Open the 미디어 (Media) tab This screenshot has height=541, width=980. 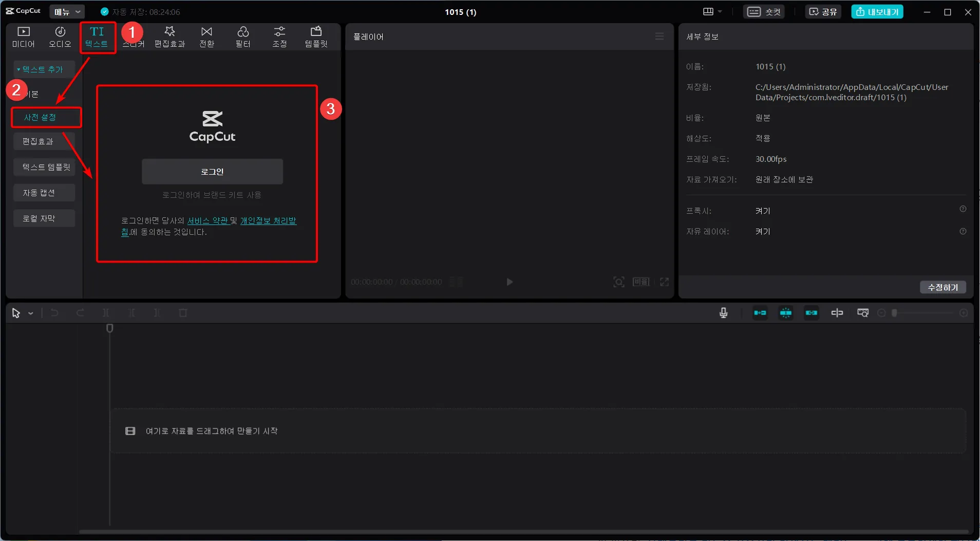click(24, 37)
